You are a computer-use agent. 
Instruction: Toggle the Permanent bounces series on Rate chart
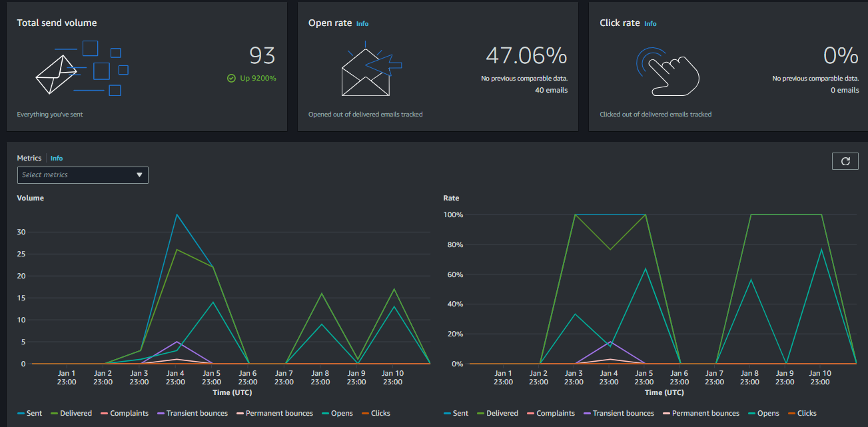pyautogui.click(x=701, y=413)
